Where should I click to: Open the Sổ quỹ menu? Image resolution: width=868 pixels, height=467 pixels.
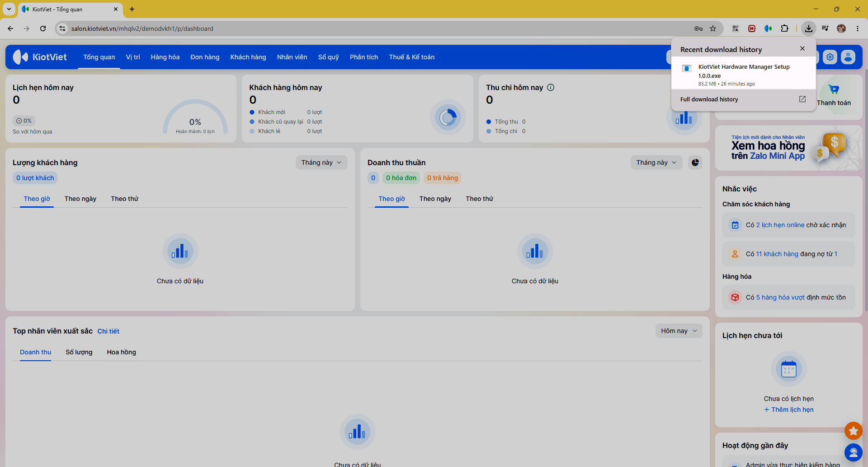[x=328, y=57]
